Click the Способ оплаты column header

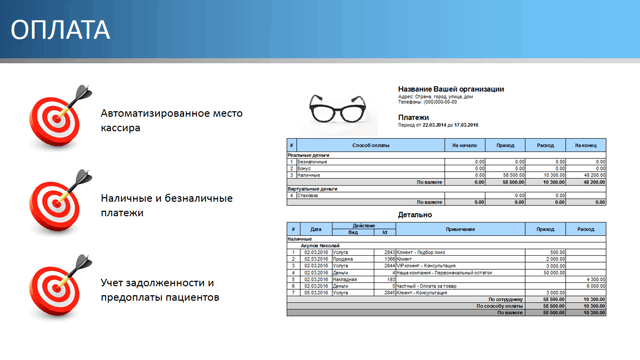pos(371,145)
